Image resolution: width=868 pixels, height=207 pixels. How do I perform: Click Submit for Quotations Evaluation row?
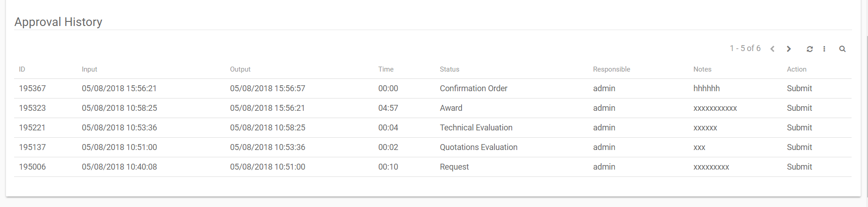(799, 147)
